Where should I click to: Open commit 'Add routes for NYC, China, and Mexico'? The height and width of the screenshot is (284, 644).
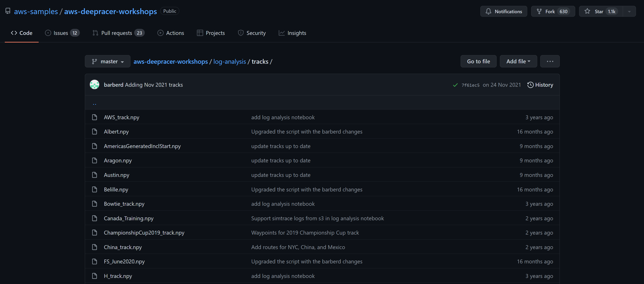(298, 247)
